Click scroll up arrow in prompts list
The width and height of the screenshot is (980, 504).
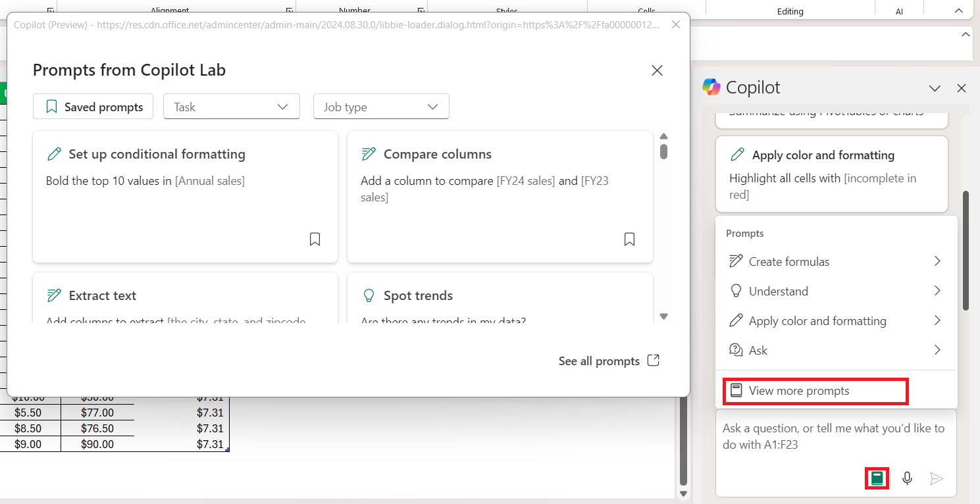[x=663, y=136]
